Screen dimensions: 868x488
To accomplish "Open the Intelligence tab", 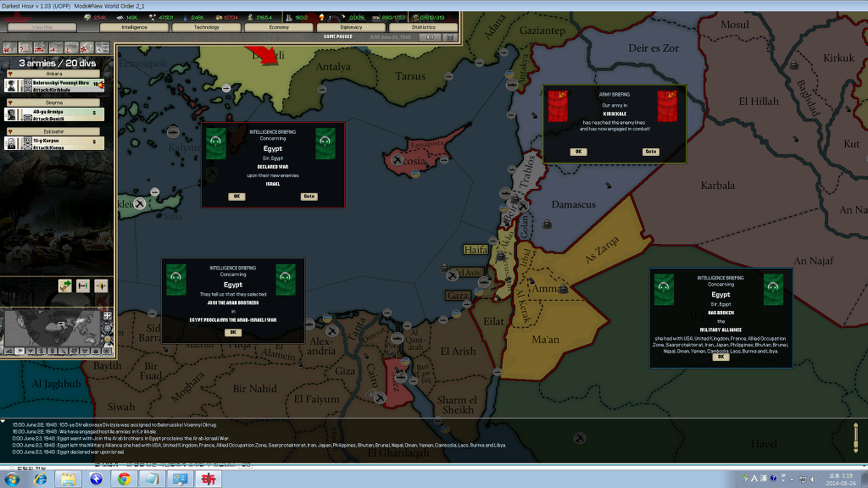I will [x=135, y=27].
